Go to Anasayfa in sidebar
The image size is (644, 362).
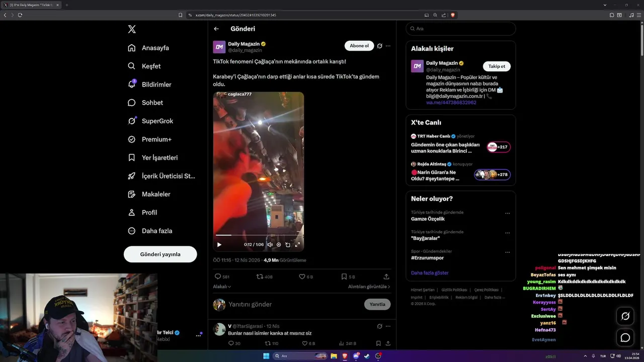coord(148,48)
